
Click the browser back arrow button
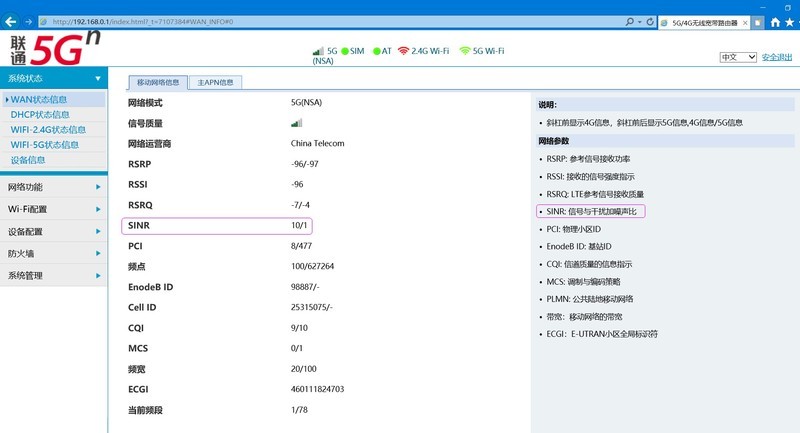coord(11,22)
